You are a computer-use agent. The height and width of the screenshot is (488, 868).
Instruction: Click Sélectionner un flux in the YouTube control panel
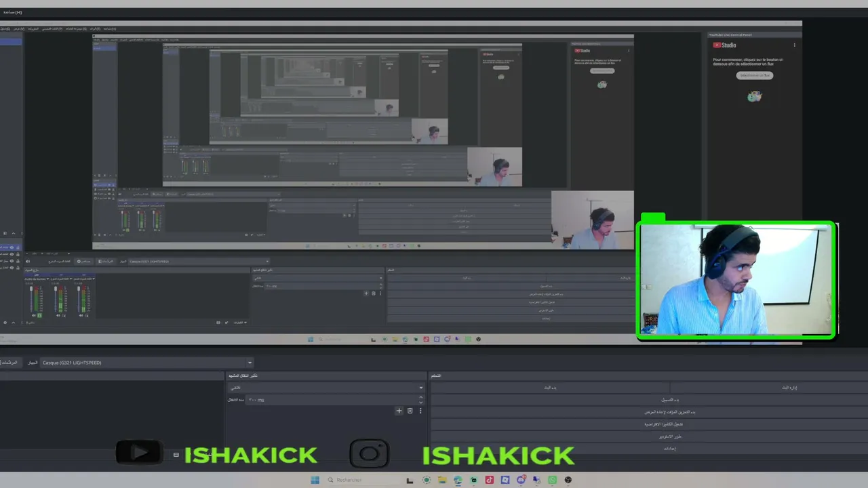[x=755, y=75]
